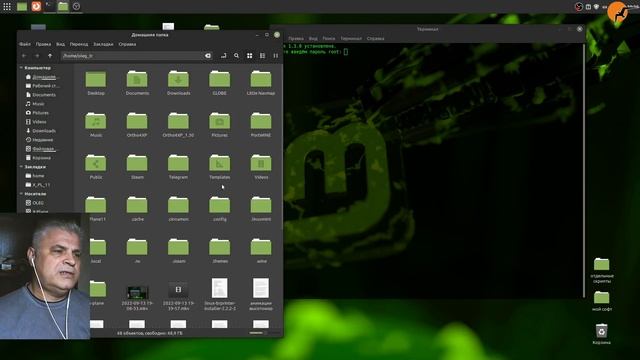Click the orange app icon in top panel

(x=36, y=6)
